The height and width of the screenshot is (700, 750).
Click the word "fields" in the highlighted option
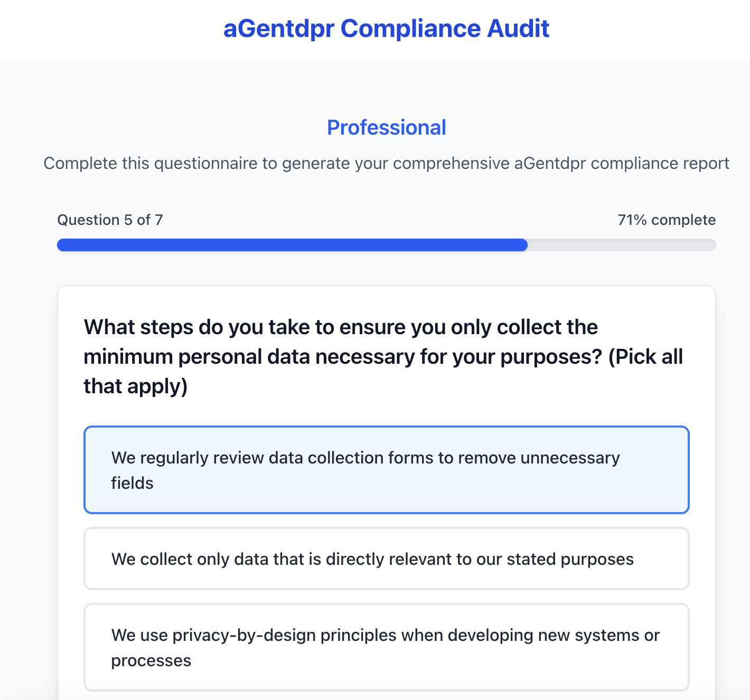coord(132,483)
